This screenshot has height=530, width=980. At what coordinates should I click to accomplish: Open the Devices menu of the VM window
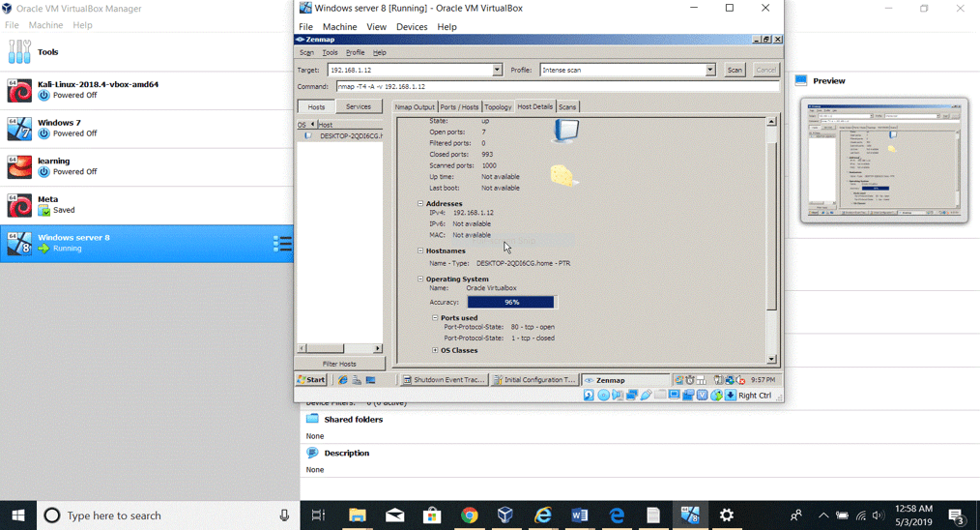pos(412,27)
